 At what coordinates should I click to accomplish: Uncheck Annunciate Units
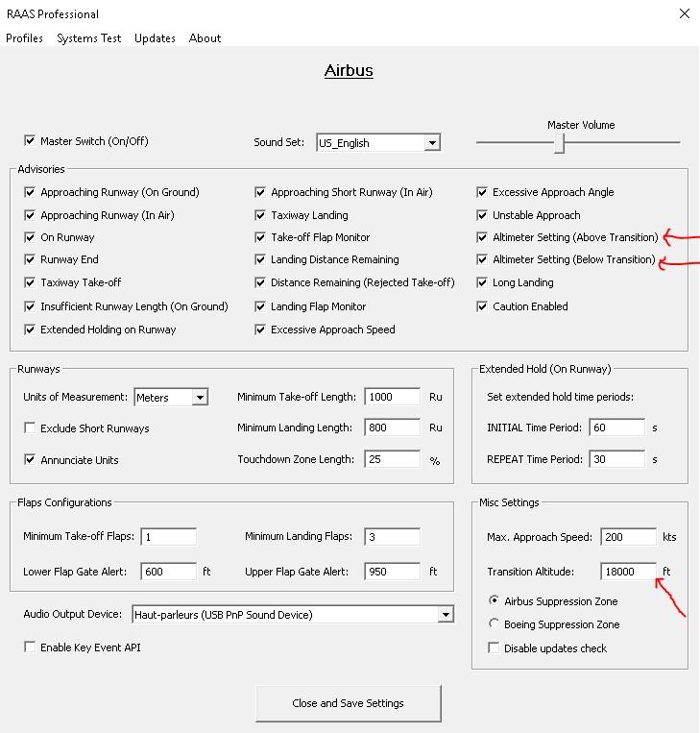tap(30, 459)
